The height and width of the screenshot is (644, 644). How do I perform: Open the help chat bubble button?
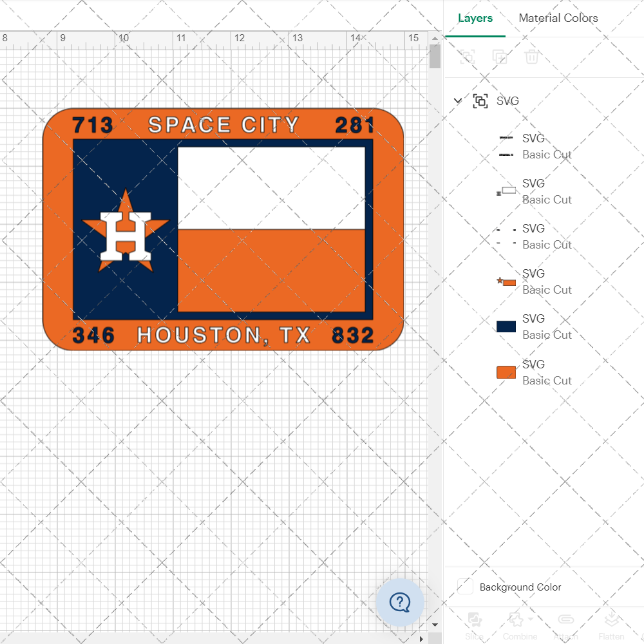(400, 603)
